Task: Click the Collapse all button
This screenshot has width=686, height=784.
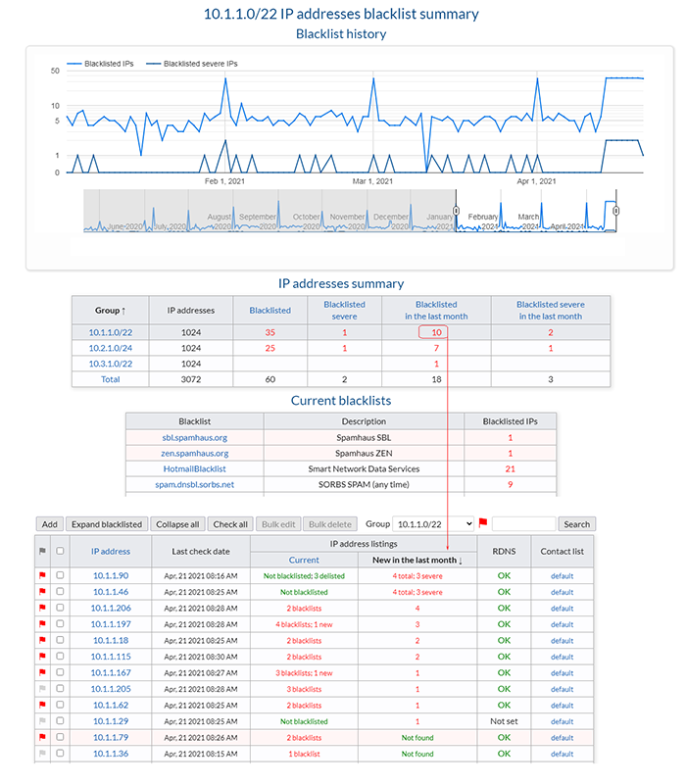Action: (x=177, y=524)
